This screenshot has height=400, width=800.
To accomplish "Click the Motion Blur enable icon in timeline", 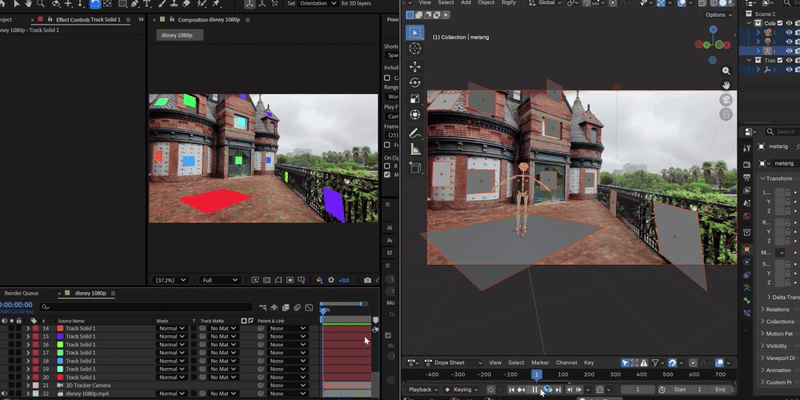I will pos(297,308).
